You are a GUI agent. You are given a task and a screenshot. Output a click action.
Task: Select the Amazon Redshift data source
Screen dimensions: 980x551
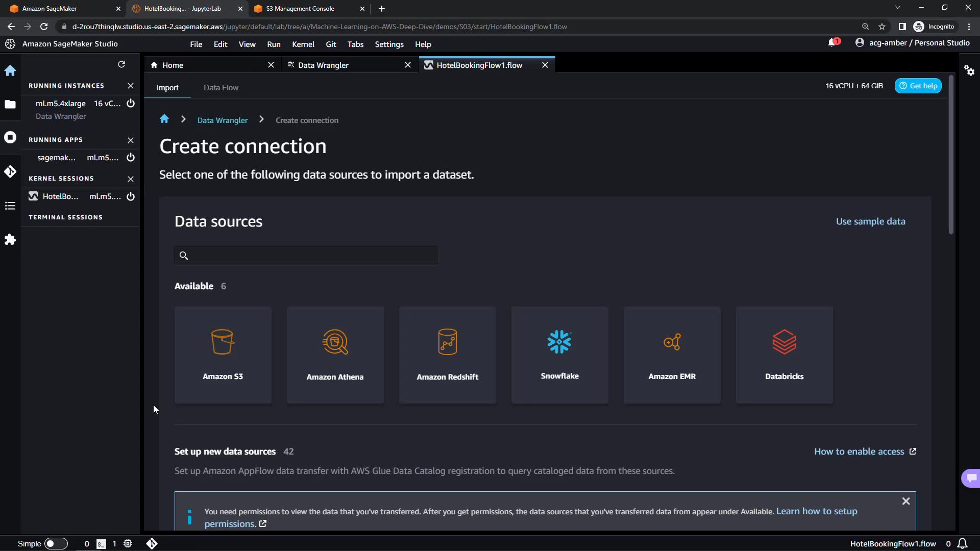[447, 355]
